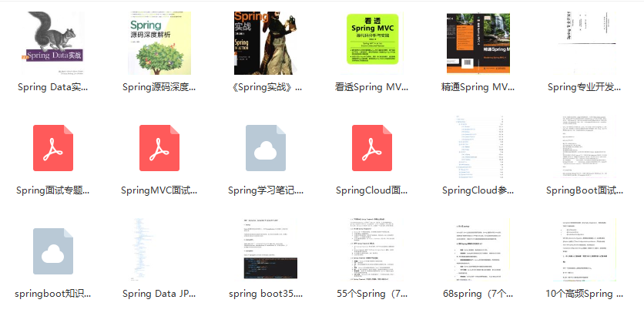Select the 55个Spring document thumbnail
The height and width of the screenshot is (313, 644).
coord(372,250)
